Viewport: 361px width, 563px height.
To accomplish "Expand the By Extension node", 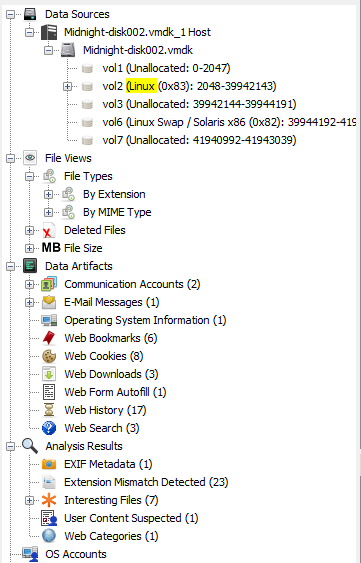I will pyautogui.click(x=48, y=194).
